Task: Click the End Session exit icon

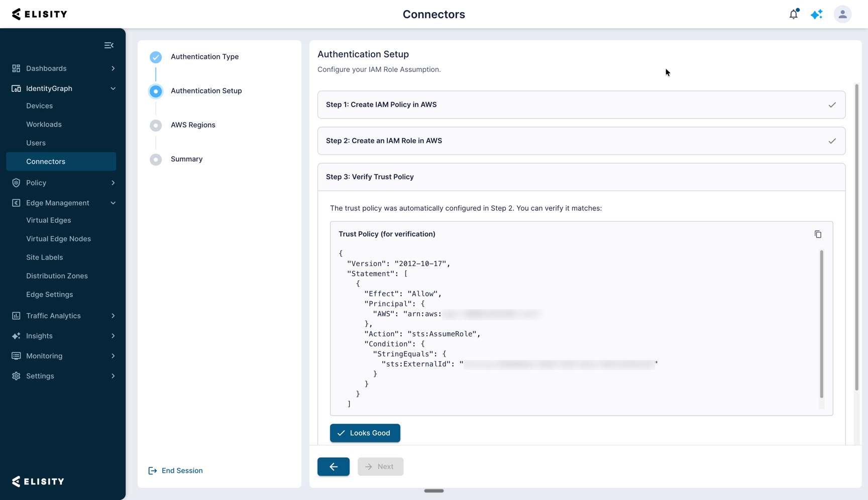Action: click(153, 471)
